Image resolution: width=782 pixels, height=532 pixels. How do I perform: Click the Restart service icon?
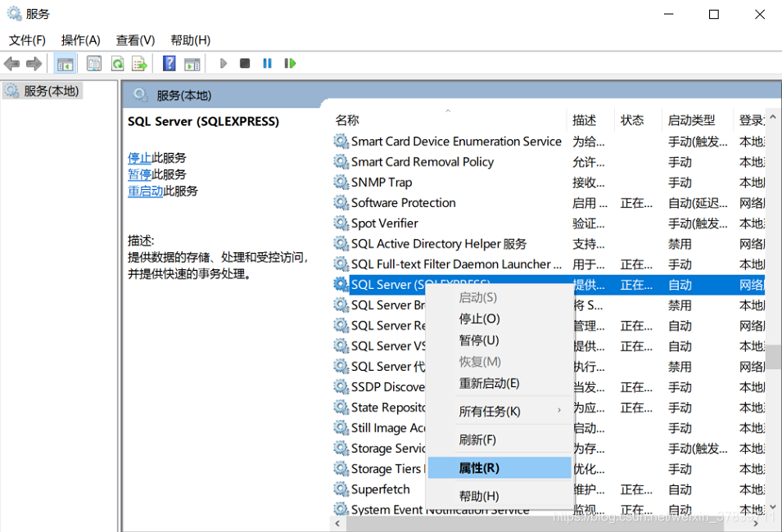point(290,63)
